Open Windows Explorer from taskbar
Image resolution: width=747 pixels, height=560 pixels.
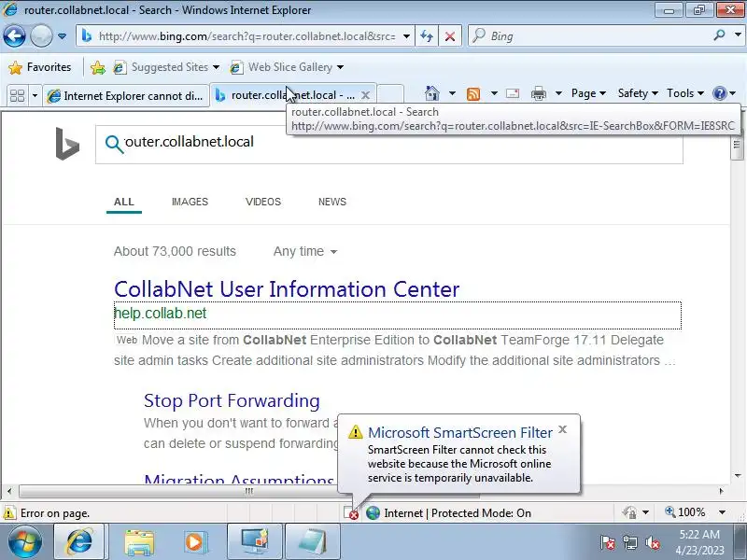(x=139, y=542)
